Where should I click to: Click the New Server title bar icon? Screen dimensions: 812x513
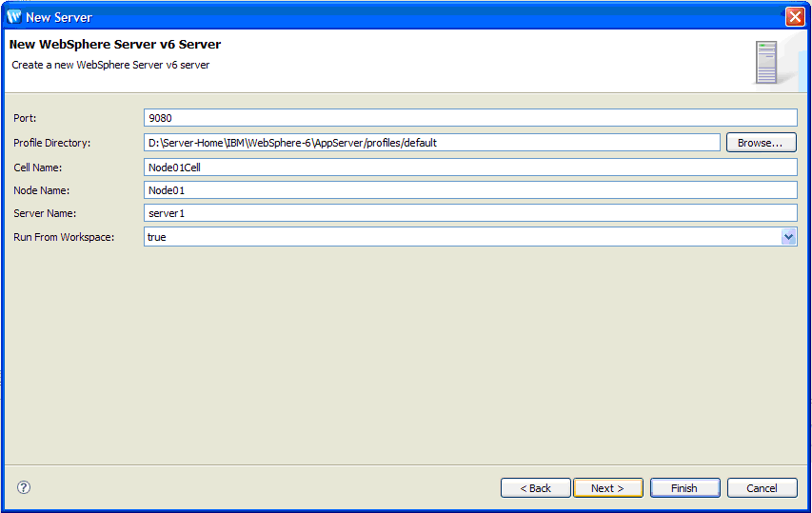pyautogui.click(x=14, y=17)
